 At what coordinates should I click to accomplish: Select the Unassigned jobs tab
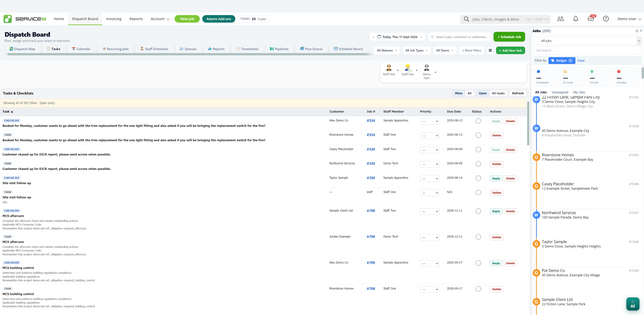(560, 92)
